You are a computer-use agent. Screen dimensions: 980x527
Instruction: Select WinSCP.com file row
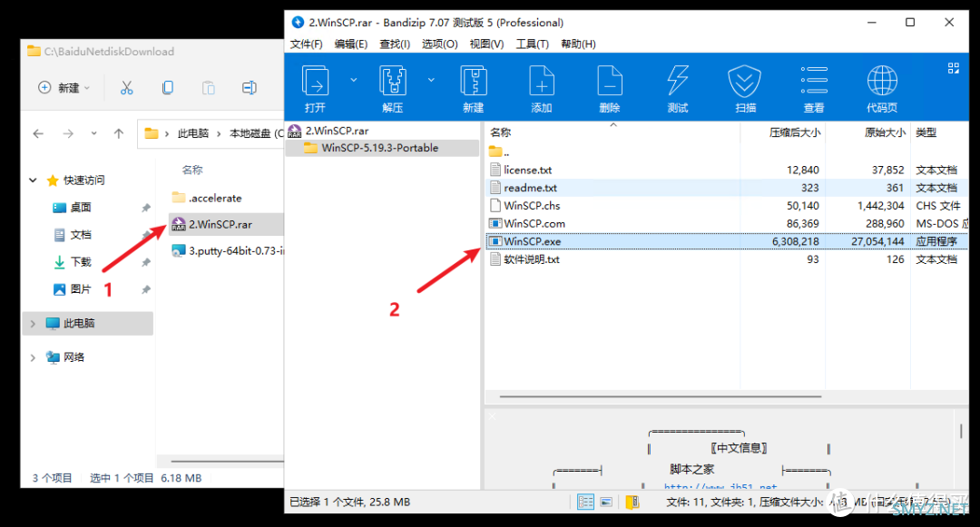[726, 223]
